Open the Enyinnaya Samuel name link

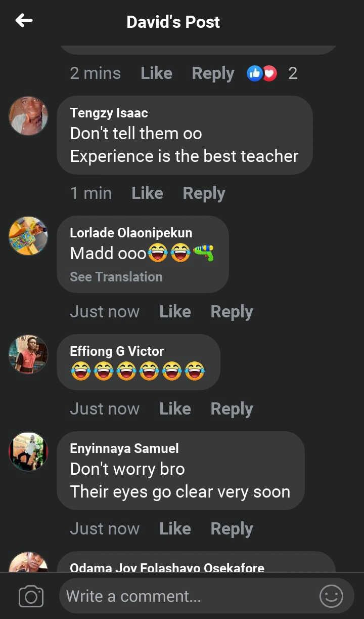click(x=124, y=448)
